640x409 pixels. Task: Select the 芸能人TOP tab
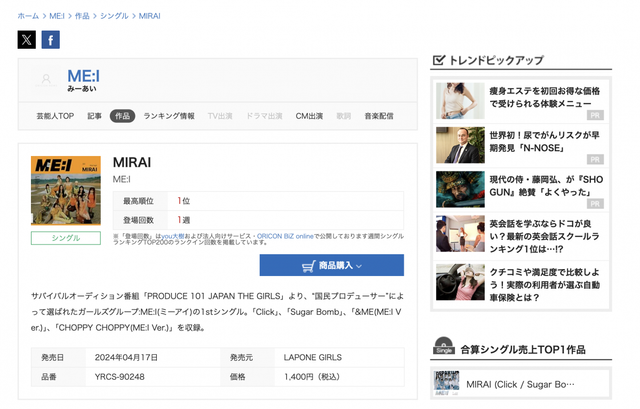pos(55,116)
